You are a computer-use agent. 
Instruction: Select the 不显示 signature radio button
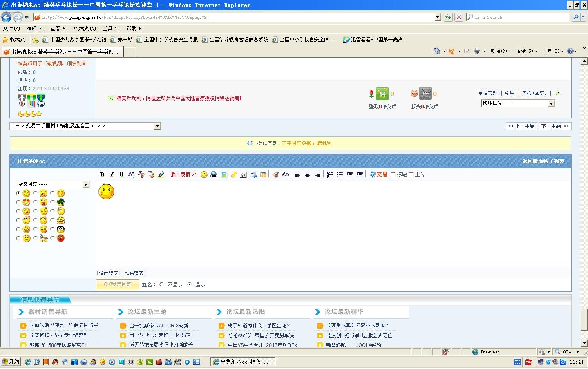coord(162,284)
